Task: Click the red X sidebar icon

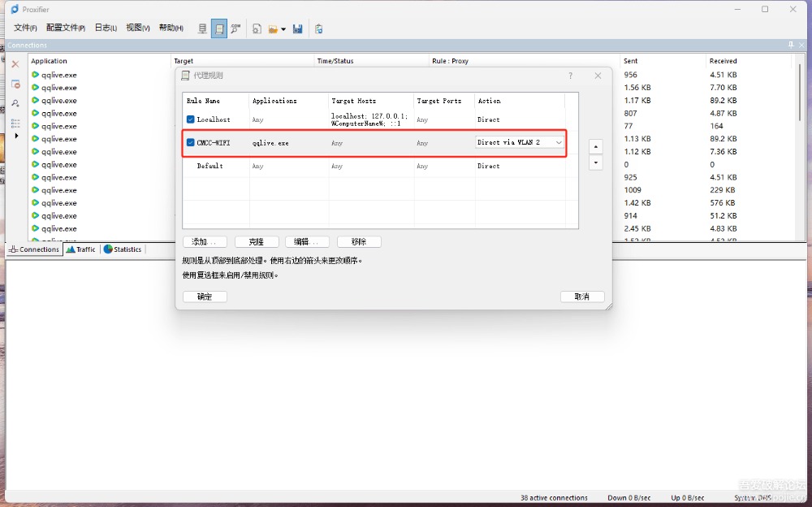Action: (x=15, y=64)
